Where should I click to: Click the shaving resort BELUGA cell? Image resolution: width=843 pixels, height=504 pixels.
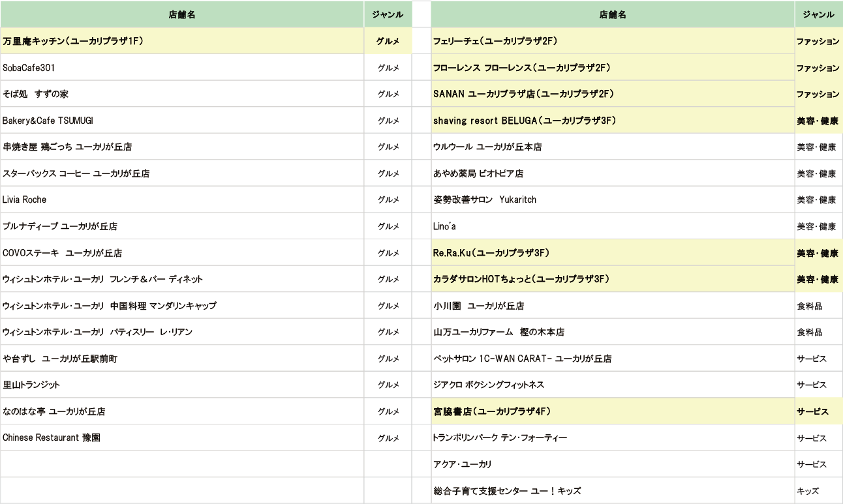tap(613, 121)
